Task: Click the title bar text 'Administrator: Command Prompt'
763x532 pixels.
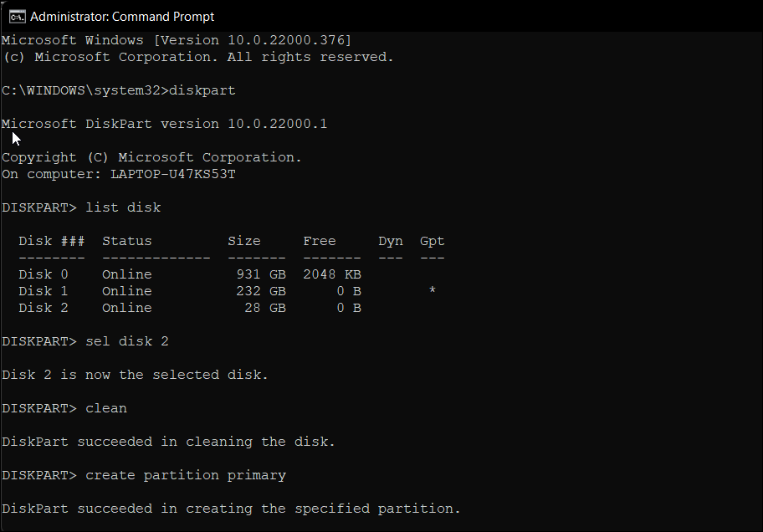Action: tap(123, 15)
